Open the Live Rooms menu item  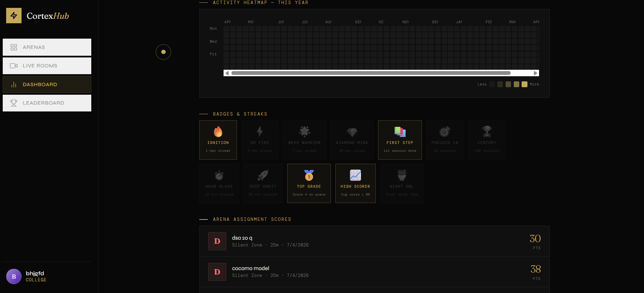pos(47,66)
